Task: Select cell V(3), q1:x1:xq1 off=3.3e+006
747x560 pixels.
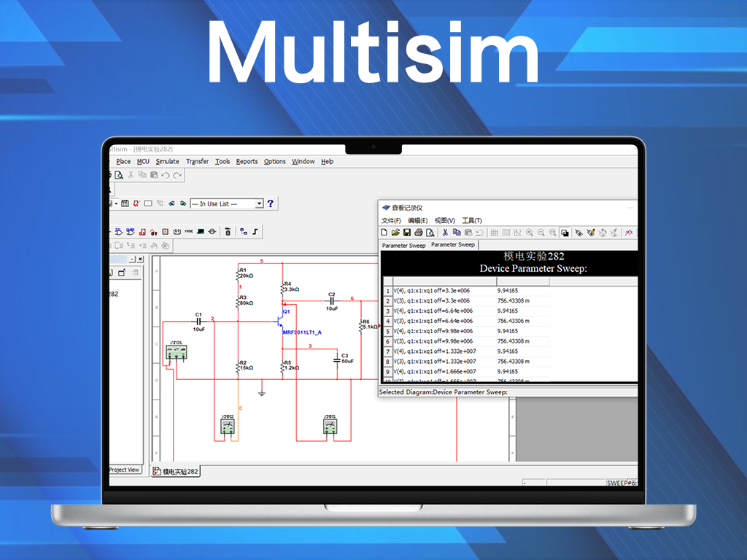Action: tap(444, 300)
